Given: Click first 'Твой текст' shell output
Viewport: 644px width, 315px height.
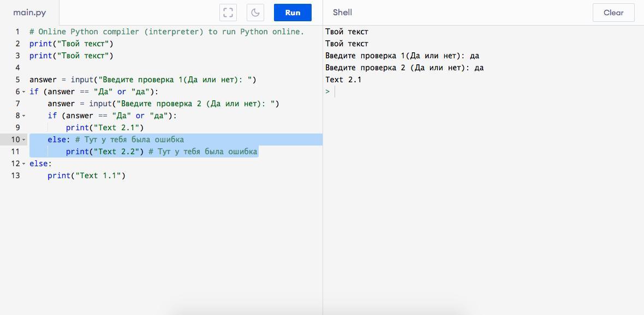Looking at the screenshot, I should click(x=347, y=32).
